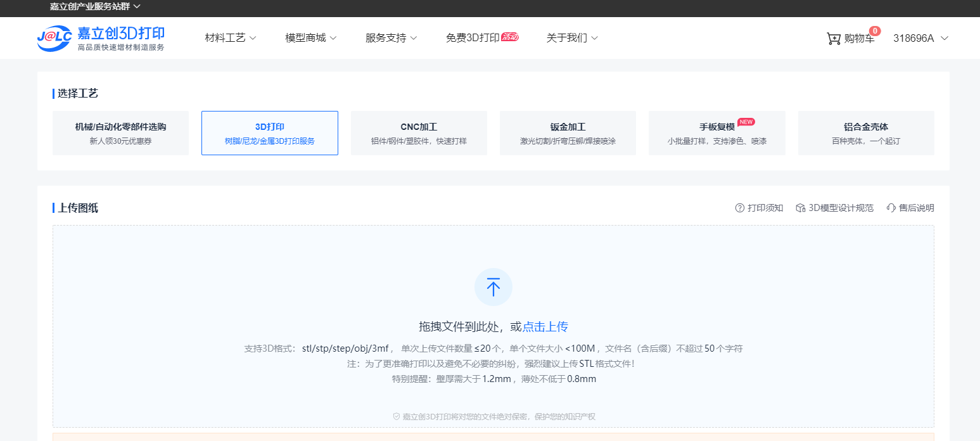Select the 3D打印 process card
Viewport: 980px width, 441px height.
270,133
